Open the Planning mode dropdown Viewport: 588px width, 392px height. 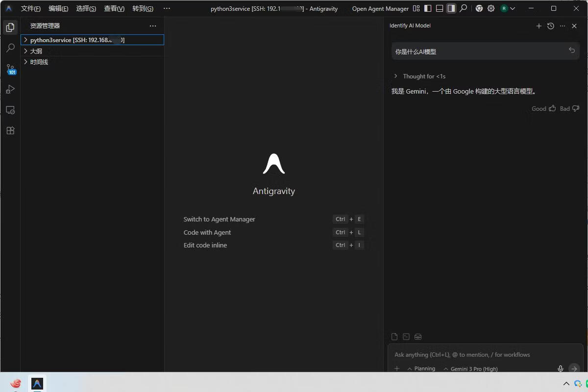(x=421, y=368)
